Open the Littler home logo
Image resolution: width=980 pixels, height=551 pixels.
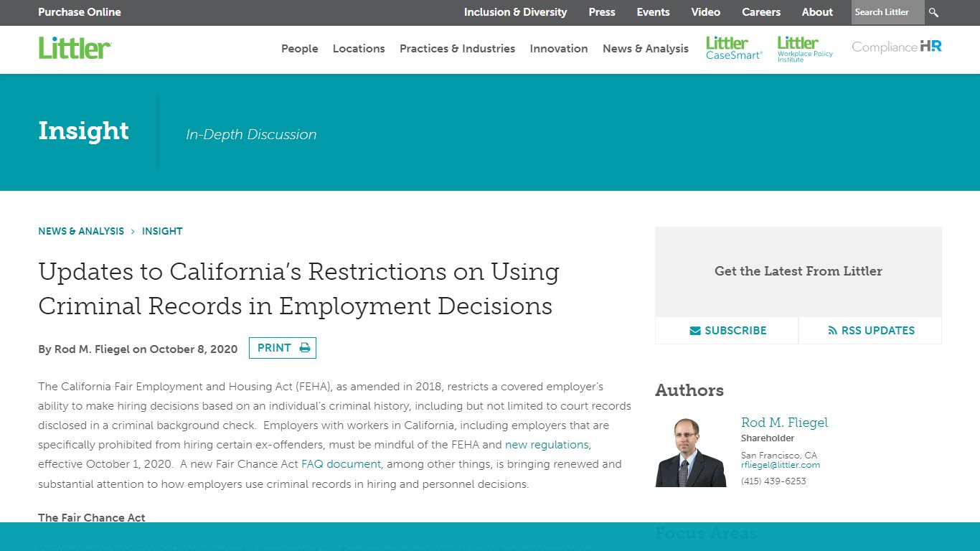[75, 48]
